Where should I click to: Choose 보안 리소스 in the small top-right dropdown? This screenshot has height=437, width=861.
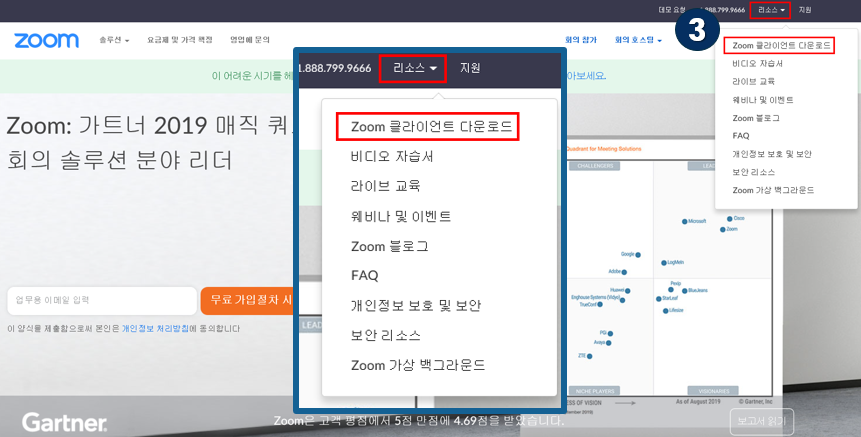tap(753, 172)
